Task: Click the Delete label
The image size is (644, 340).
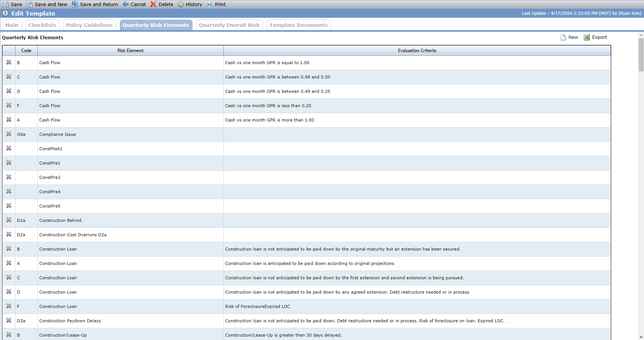Action: coord(166,5)
